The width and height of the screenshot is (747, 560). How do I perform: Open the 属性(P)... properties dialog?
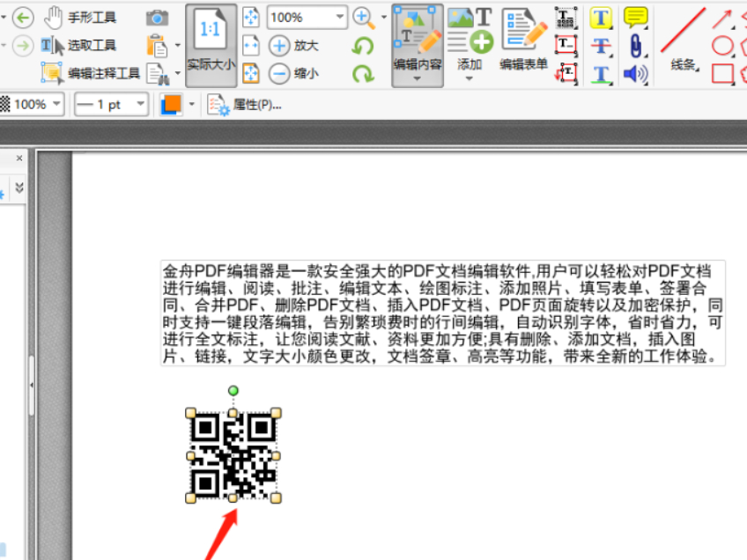click(x=245, y=104)
